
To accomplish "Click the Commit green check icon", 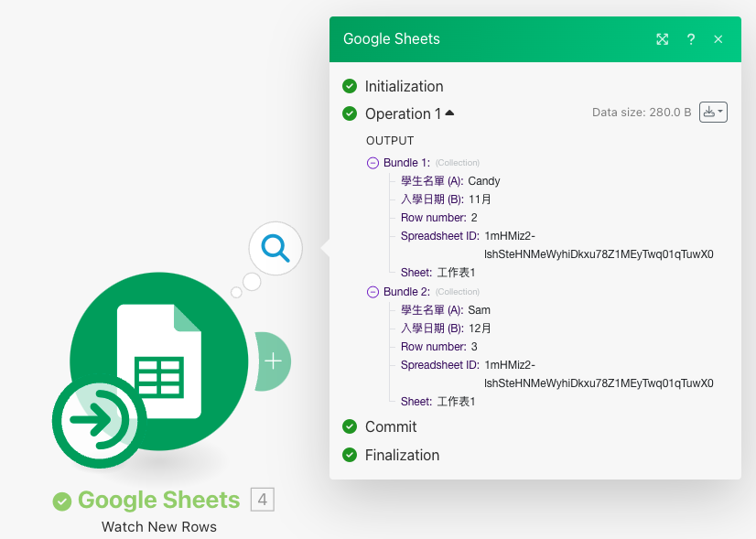I will (350, 426).
